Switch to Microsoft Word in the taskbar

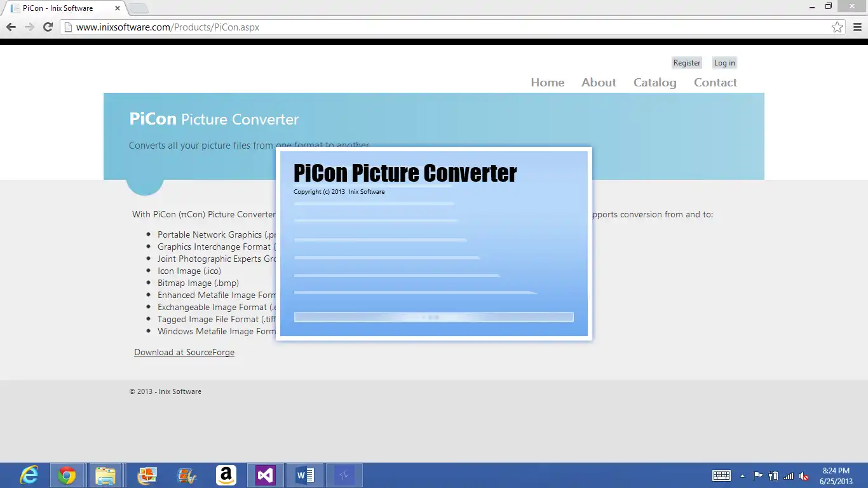coord(304,475)
